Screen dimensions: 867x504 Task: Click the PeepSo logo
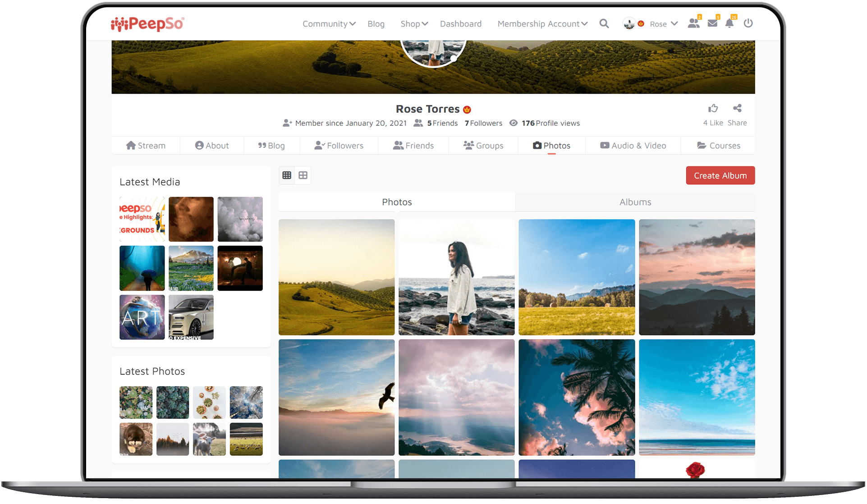[x=147, y=24]
